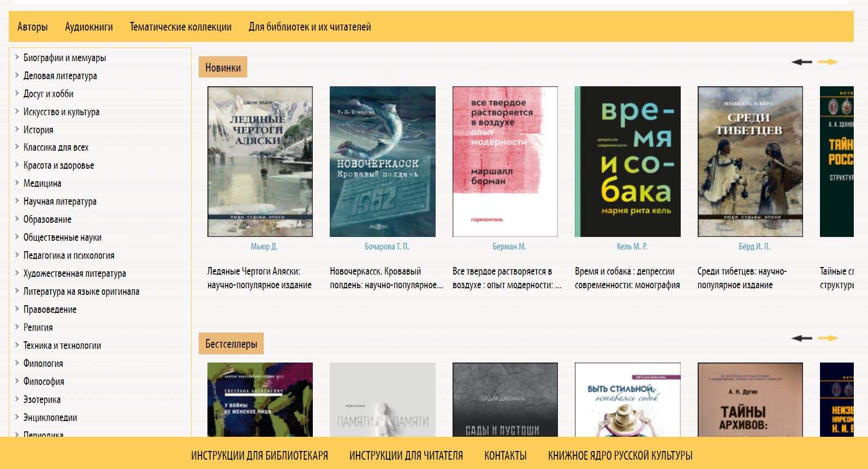868x469 pixels.
Task: Select the Правоведение category
Action: [50, 310]
